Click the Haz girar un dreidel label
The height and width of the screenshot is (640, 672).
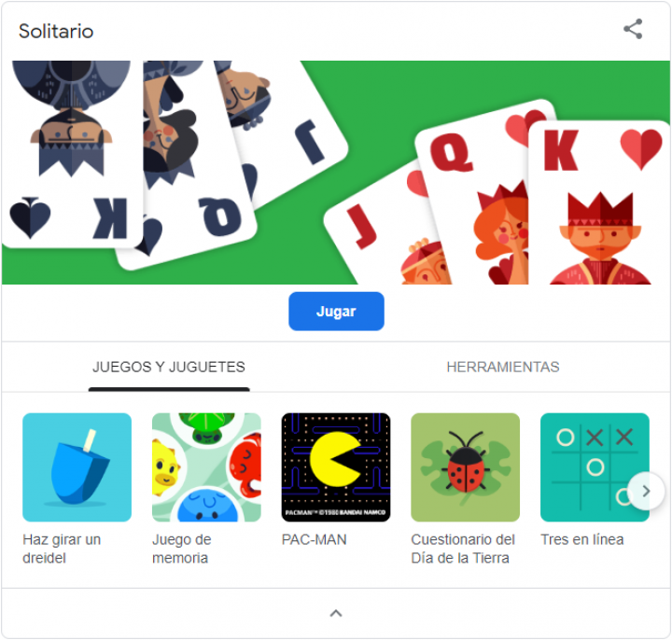point(62,549)
